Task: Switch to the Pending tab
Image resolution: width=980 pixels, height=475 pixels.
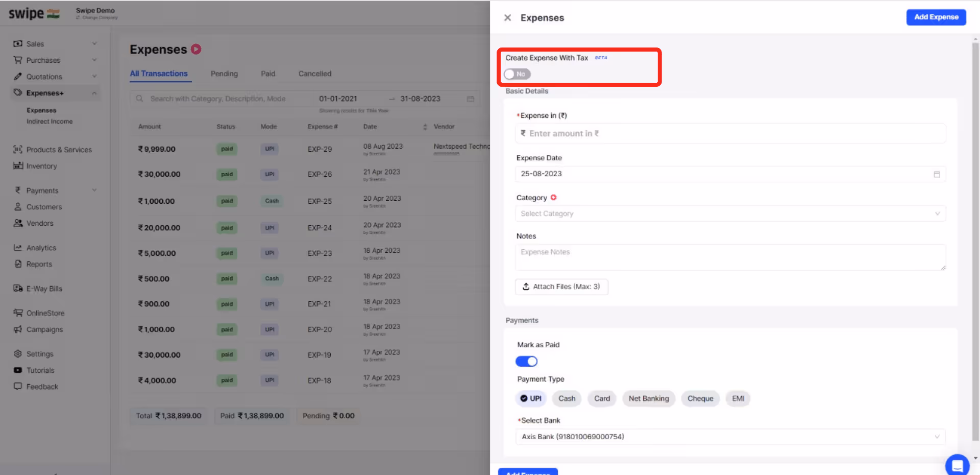Action: pyautogui.click(x=224, y=74)
